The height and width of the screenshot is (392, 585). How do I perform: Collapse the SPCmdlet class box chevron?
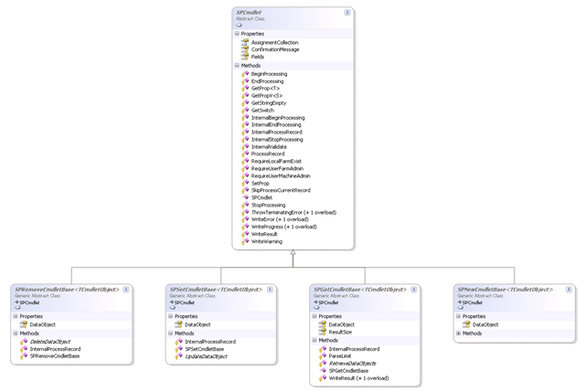(347, 13)
